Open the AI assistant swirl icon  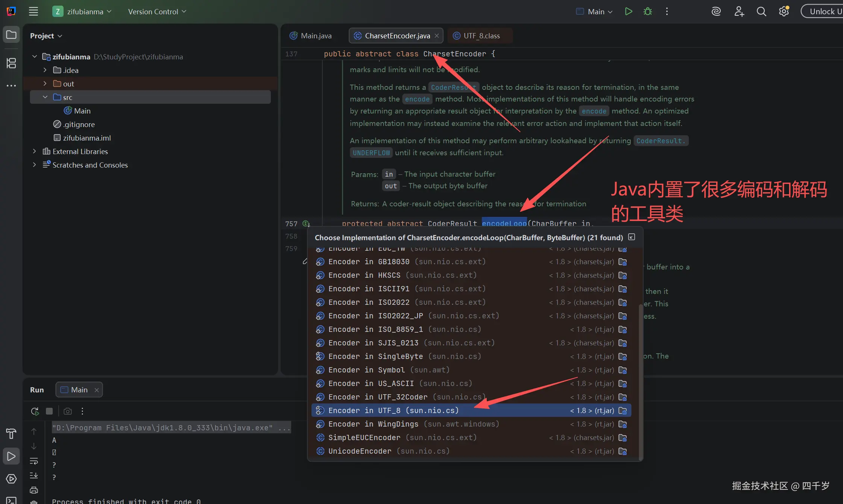coord(716,11)
